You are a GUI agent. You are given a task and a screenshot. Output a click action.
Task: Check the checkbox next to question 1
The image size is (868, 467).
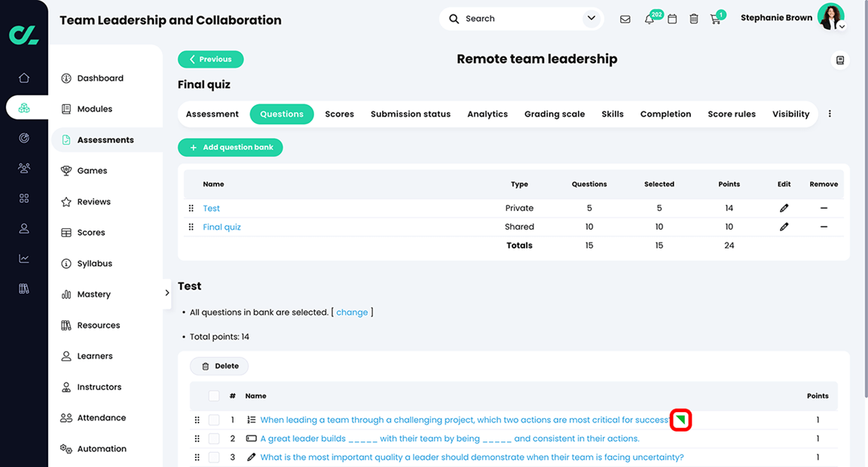(x=213, y=420)
